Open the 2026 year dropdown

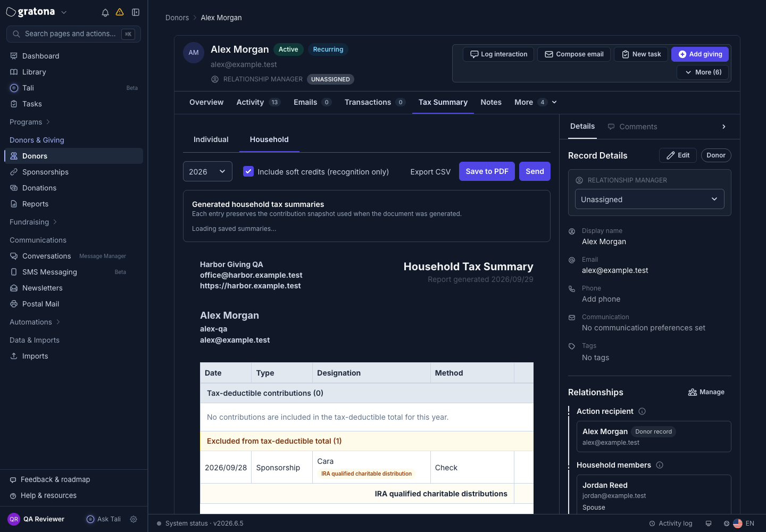coord(207,171)
